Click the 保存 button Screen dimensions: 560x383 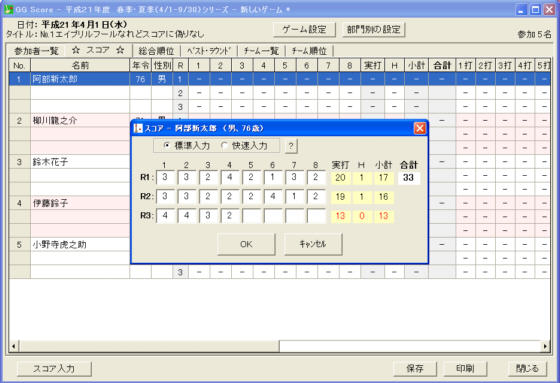point(415,369)
